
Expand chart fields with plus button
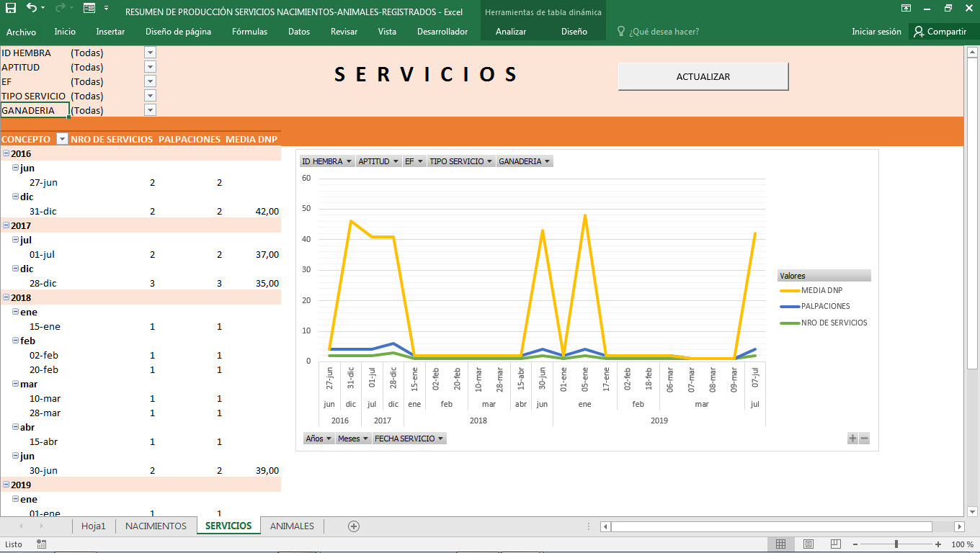point(852,438)
